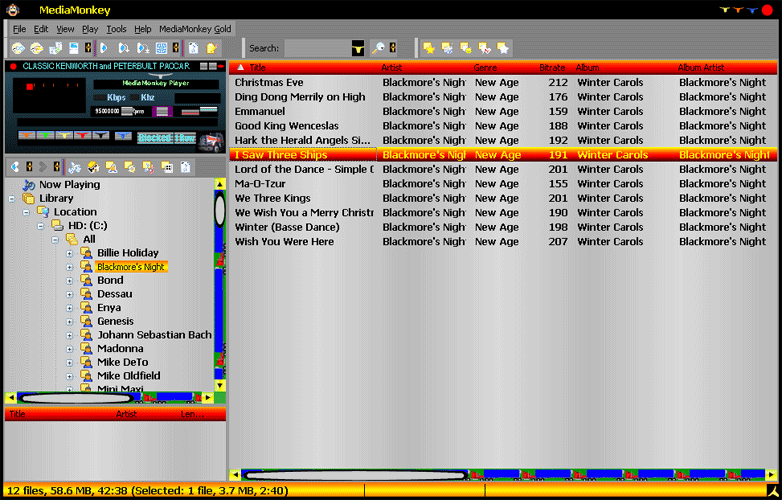Click the third rating icon in the star group
The image size is (782, 500).
click(465, 48)
